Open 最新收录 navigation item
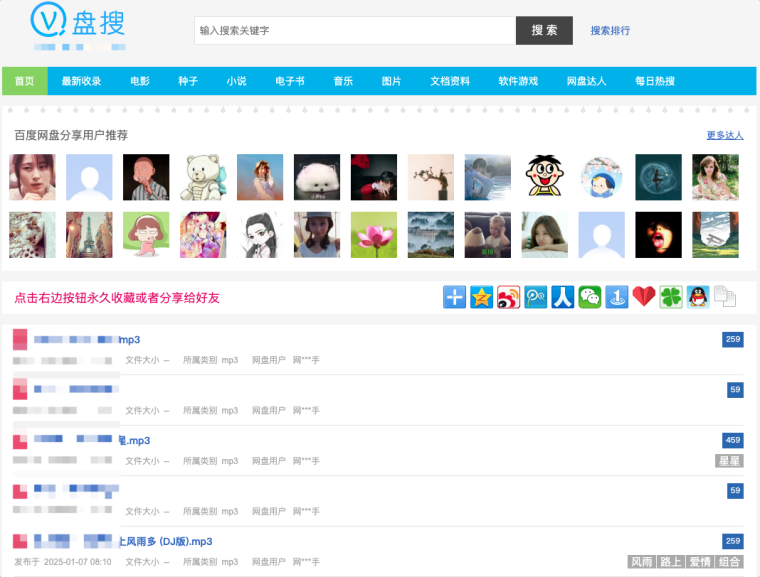Image resolution: width=760 pixels, height=577 pixels. pos(81,81)
